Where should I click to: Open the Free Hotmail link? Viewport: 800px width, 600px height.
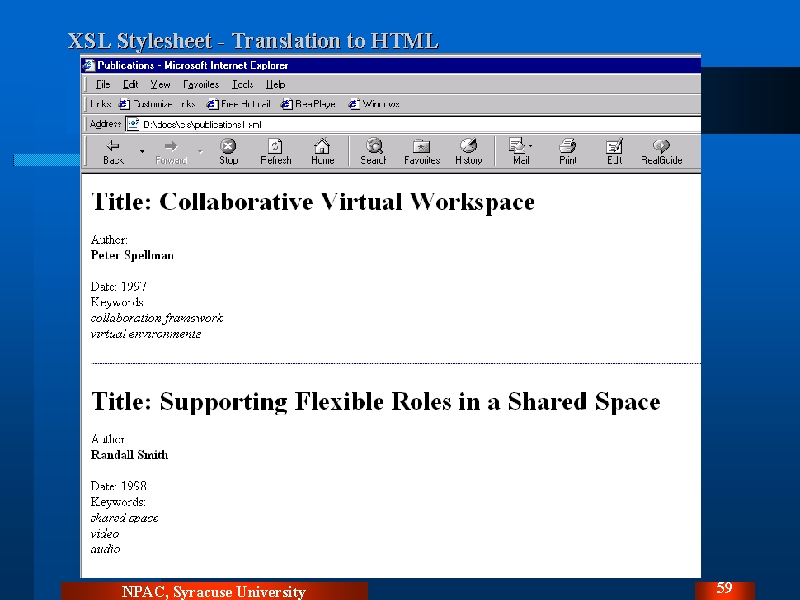point(238,104)
